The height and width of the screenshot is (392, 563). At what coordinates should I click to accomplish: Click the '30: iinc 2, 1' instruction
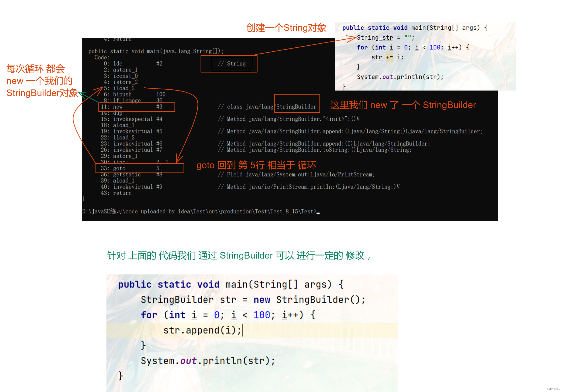(135, 162)
